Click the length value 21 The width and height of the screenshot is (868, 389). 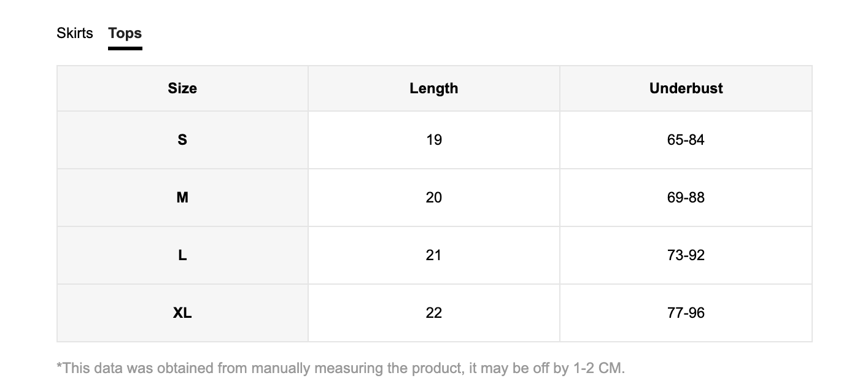[x=434, y=255]
